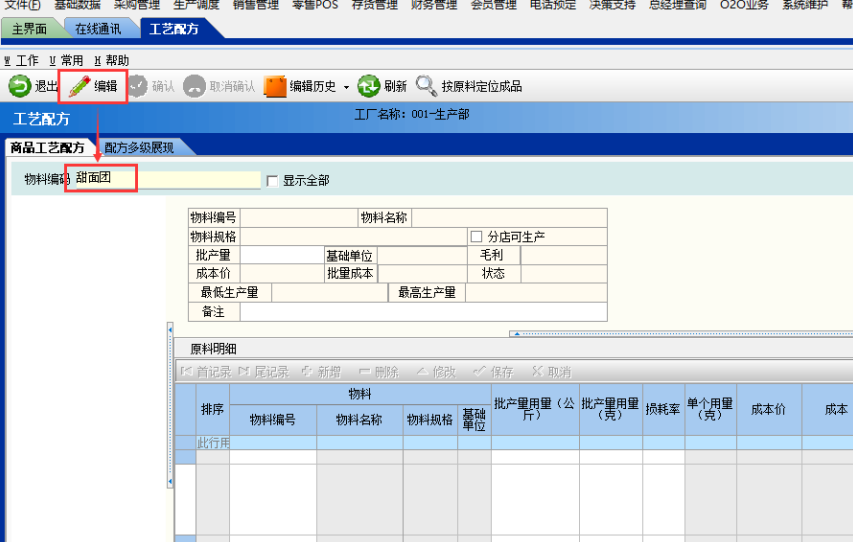Open the 常用 menu

tap(66, 60)
